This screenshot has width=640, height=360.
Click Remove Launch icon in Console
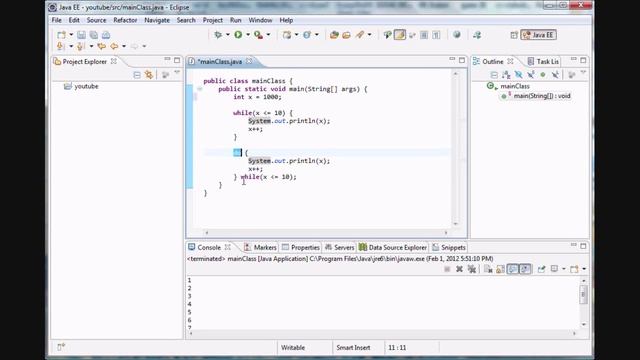pos(459,269)
